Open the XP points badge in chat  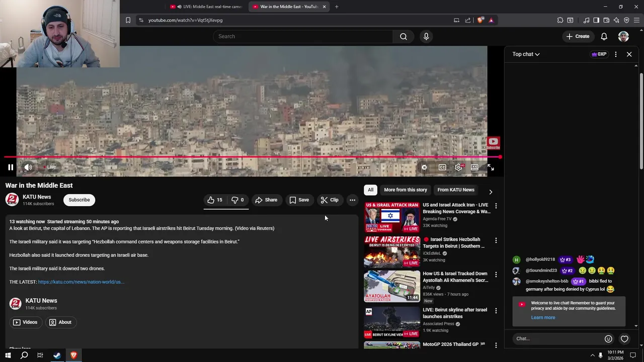coord(599,54)
